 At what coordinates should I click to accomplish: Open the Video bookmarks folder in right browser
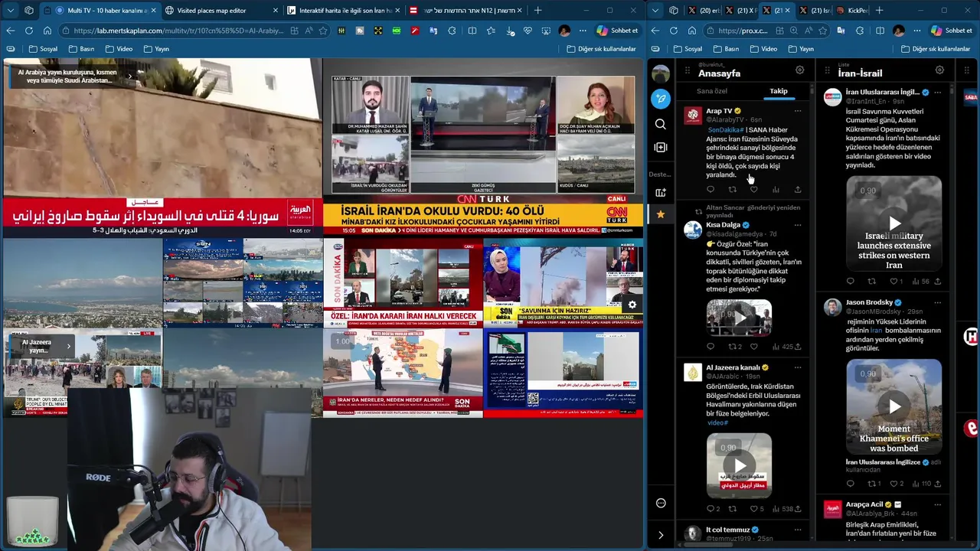click(763, 49)
